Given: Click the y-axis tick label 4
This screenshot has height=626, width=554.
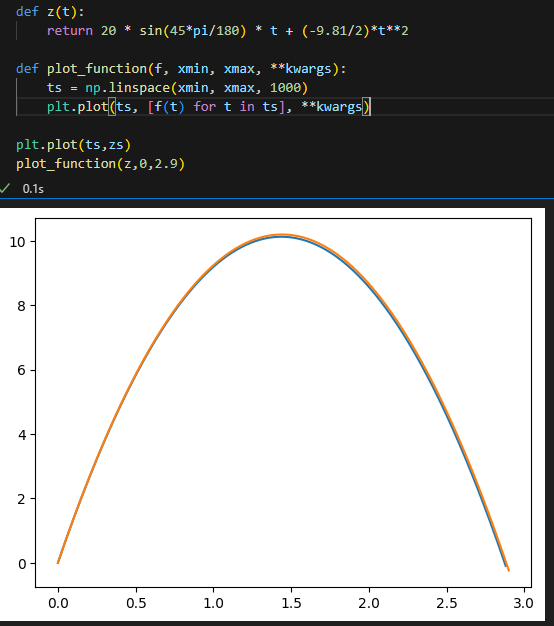Looking at the screenshot, I should [x=21, y=435].
